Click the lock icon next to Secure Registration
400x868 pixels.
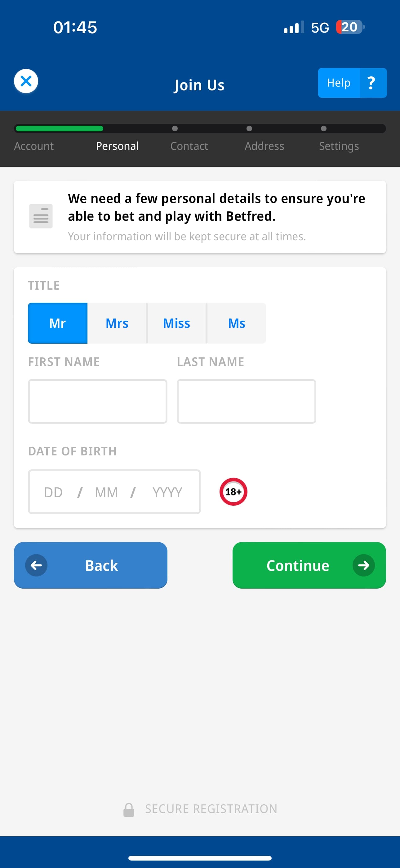(129, 808)
